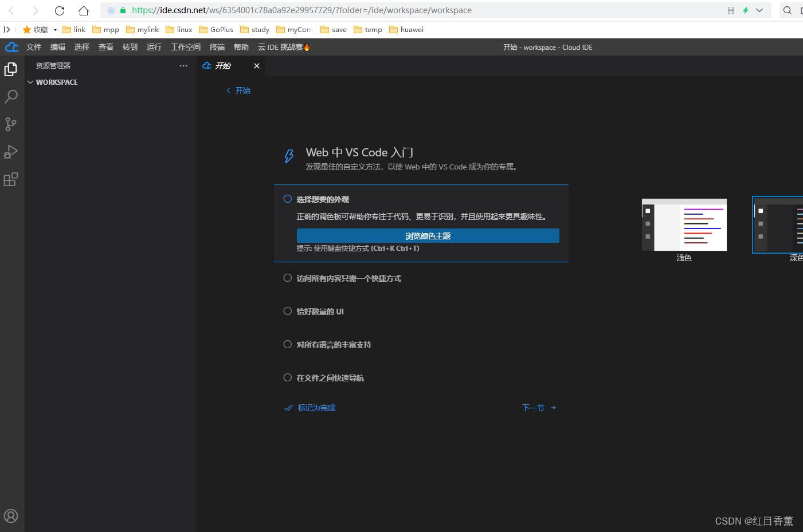The height and width of the screenshot is (532, 803).
Task: Open the Search view in activity bar
Action: pos(11,97)
